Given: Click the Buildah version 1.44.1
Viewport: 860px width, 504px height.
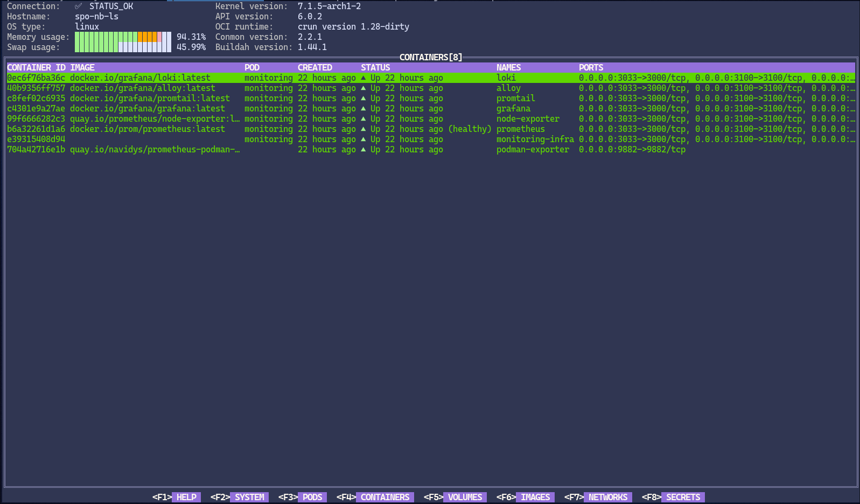Looking at the screenshot, I should 312,47.
